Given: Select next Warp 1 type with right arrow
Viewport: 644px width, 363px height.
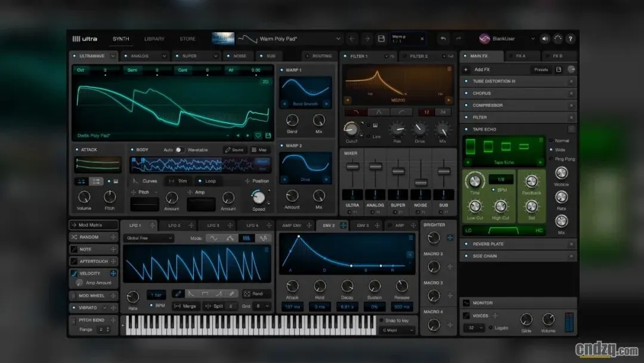Looking at the screenshot, I should coord(327,104).
